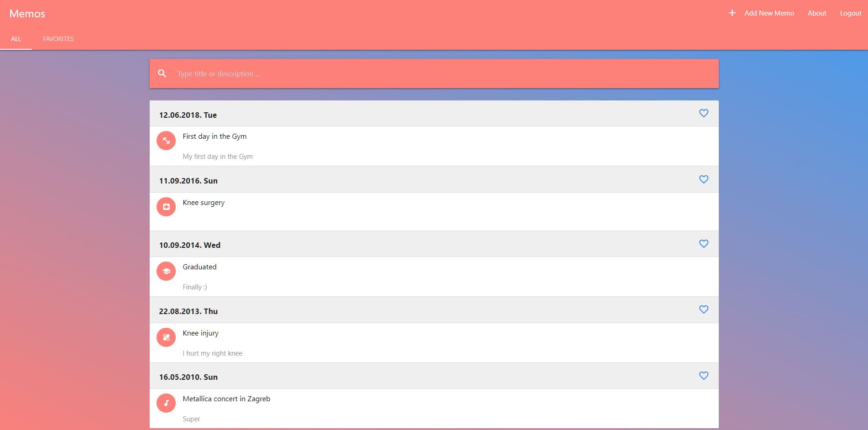Click the medical kit icon beside Knee surgery
Viewport: 868px width, 430px height.
(x=166, y=207)
